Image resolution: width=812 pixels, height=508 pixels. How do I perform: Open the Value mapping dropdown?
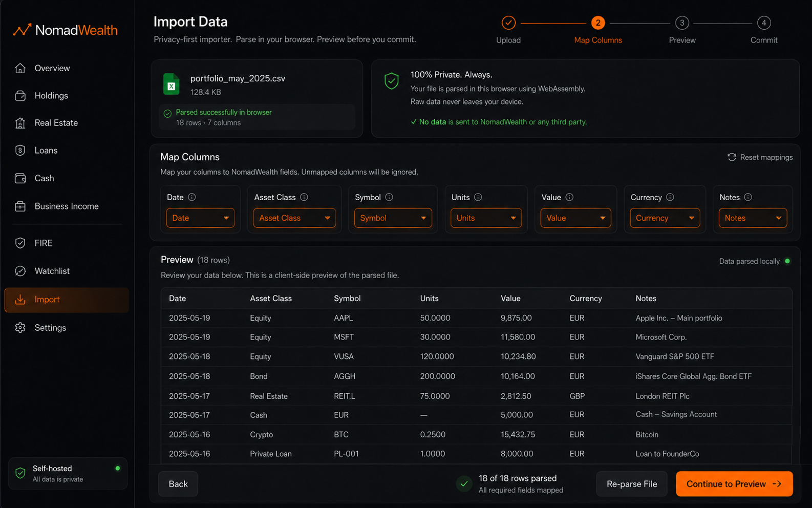[575, 218]
